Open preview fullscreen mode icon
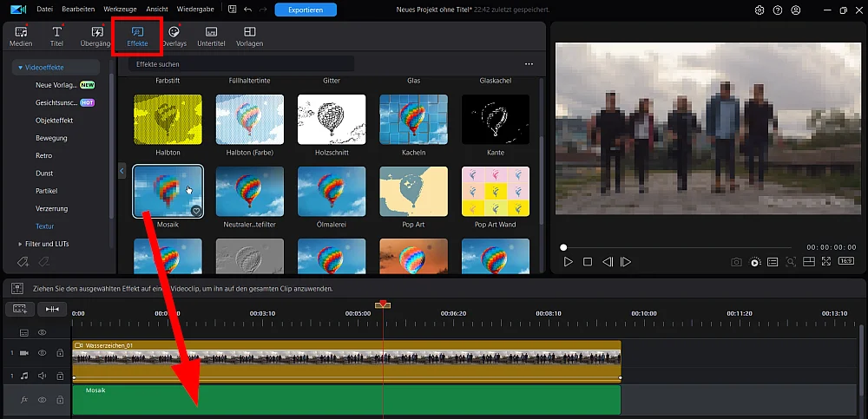The height and width of the screenshot is (419, 868). (x=825, y=262)
